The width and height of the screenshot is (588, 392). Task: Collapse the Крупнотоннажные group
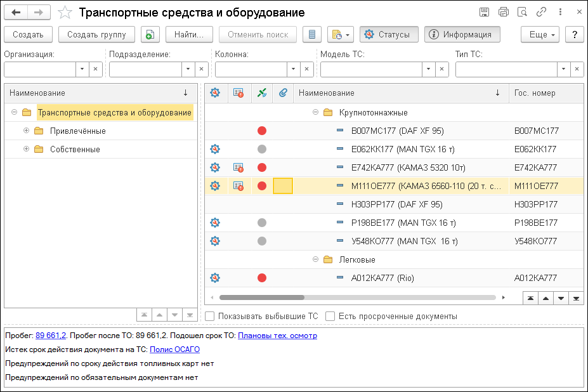pyautogui.click(x=315, y=112)
